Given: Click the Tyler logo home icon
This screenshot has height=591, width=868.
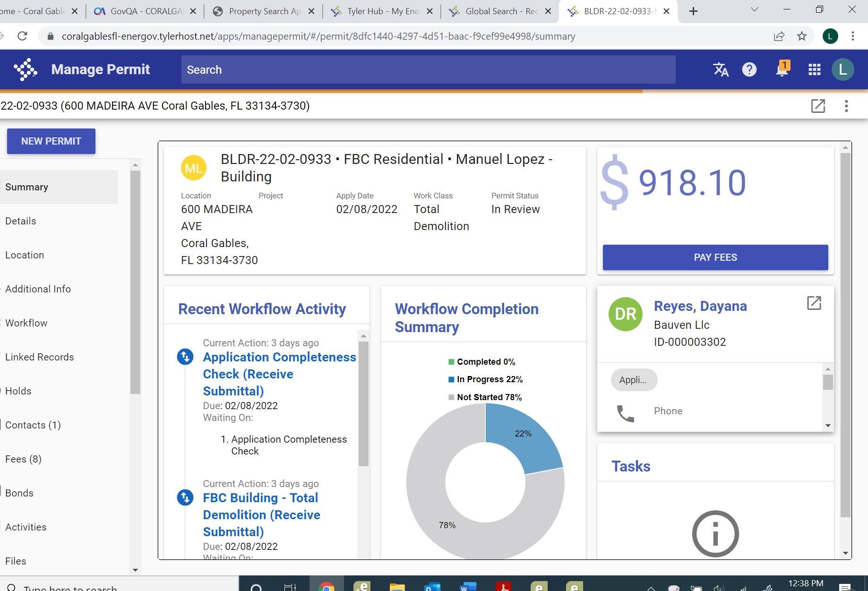Looking at the screenshot, I should (x=26, y=69).
